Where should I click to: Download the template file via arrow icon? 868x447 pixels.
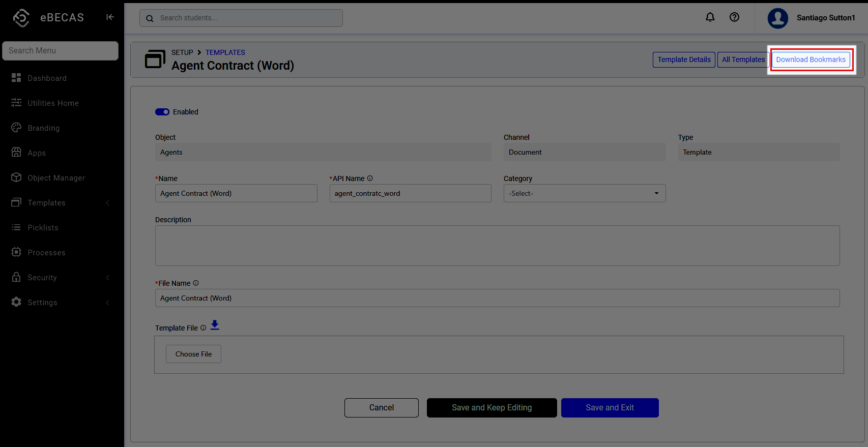point(215,325)
